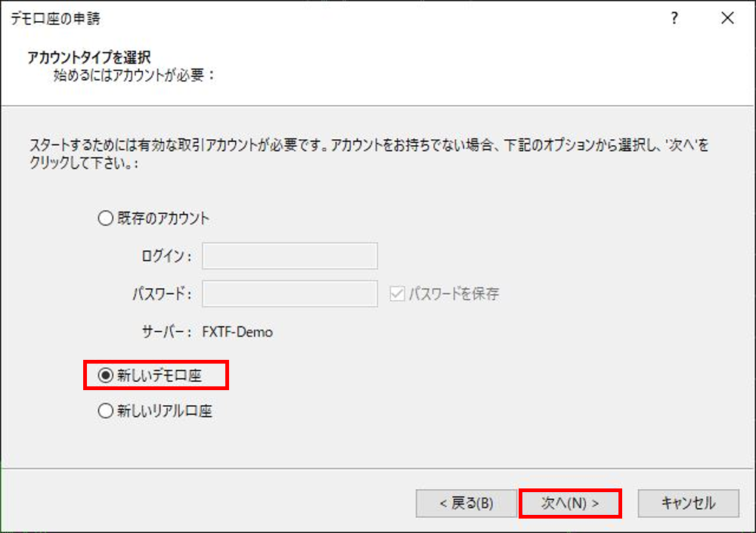The height and width of the screenshot is (533, 756).
Task: Go back with the 戻る(B) button
Action: [x=466, y=504]
